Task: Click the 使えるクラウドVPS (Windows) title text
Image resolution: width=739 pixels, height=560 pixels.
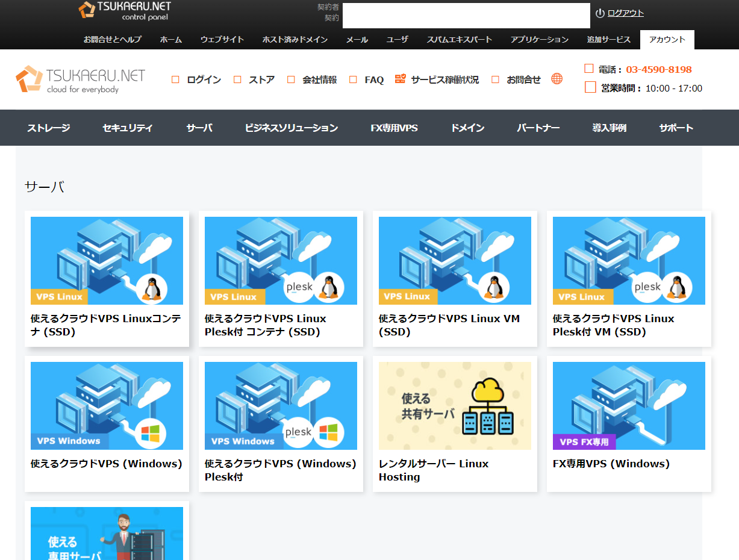Action: point(107,464)
